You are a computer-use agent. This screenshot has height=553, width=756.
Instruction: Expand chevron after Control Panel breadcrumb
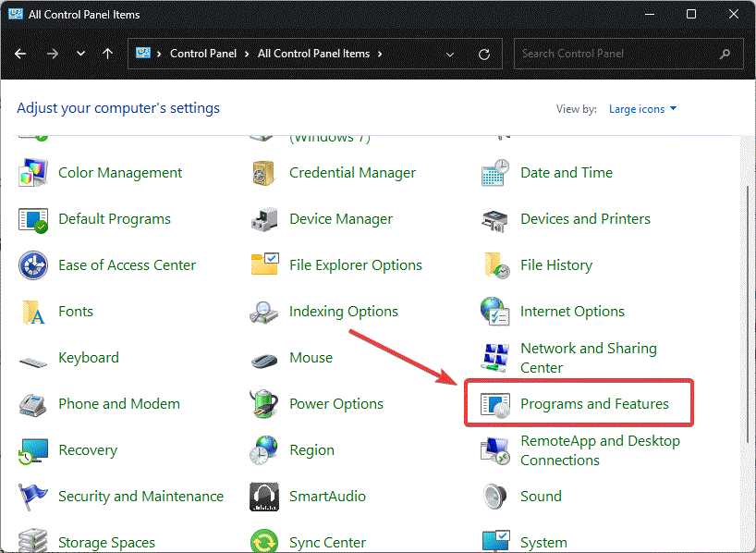click(247, 54)
